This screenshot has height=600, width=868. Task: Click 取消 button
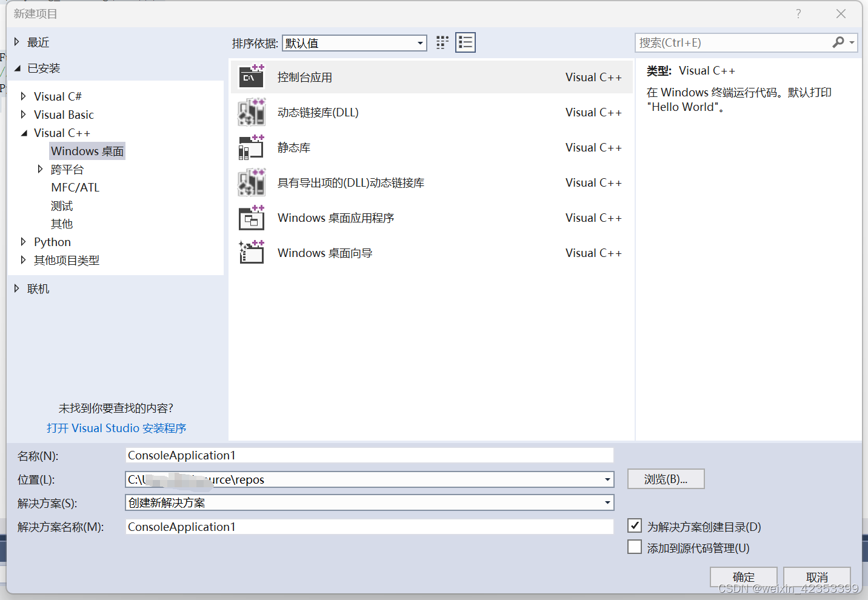click(x=817, y=577)
